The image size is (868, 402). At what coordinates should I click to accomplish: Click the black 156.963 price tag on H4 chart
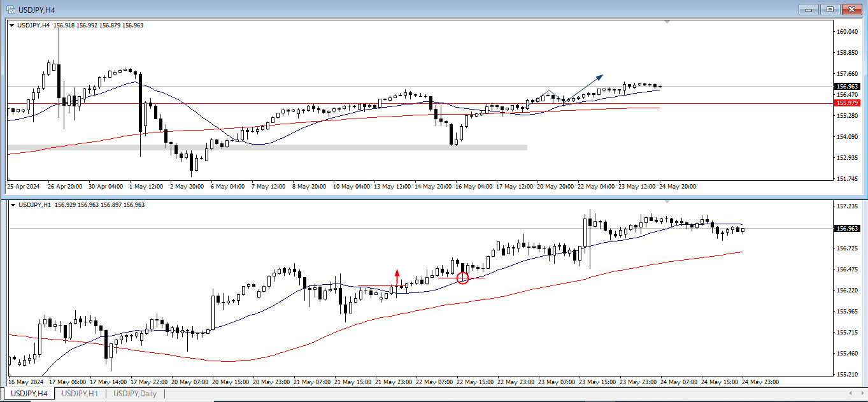848,87
